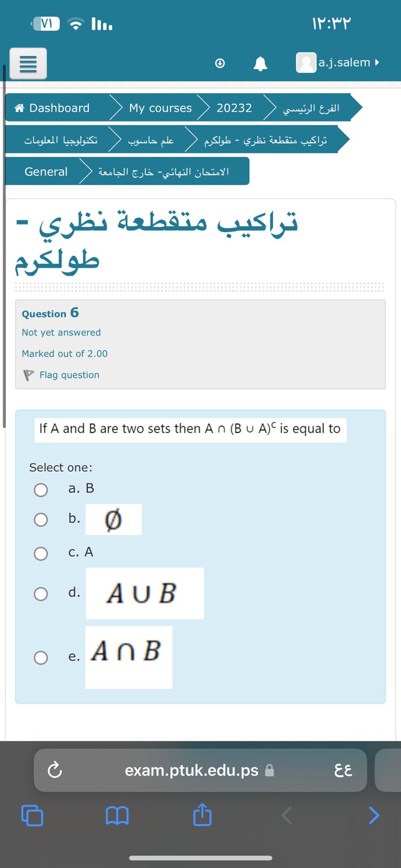Open the 20232 course link
This screenshot has height=868, width=401.
tap(234, 107)
